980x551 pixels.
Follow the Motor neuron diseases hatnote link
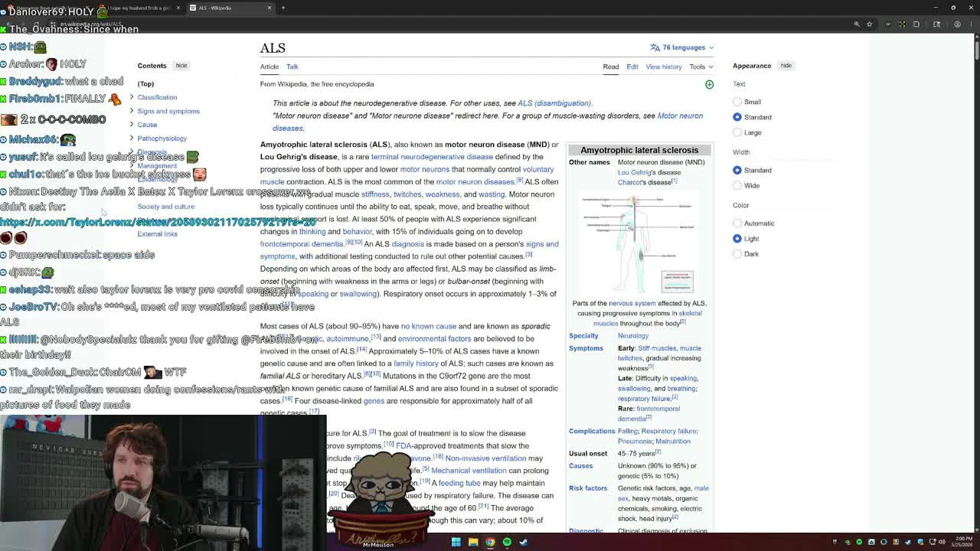click(x=488, y=122)
